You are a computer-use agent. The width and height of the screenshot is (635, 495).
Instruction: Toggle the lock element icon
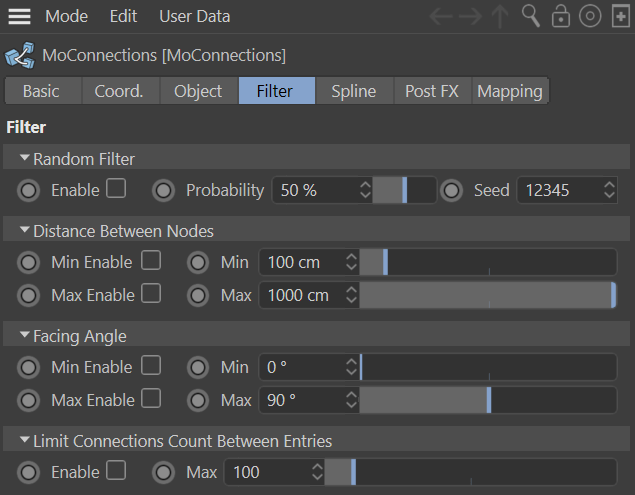[561, 17]
